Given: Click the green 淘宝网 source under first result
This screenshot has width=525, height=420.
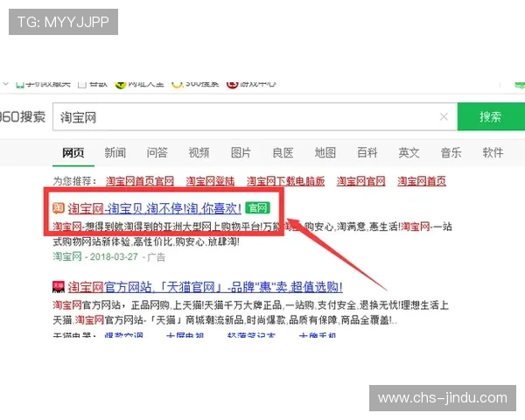Looking at the screenshot, I should [x=67, y=256].
